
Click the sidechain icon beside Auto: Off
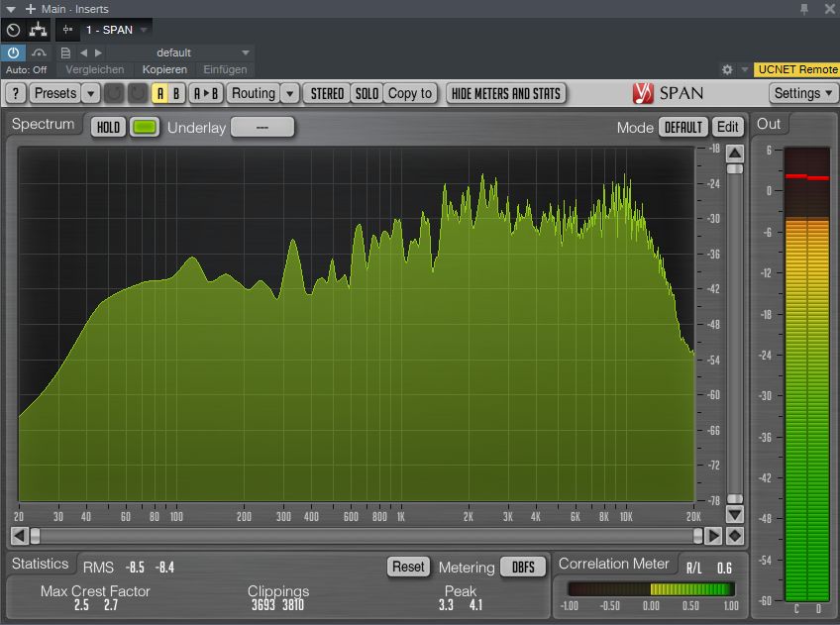click(x=40, y=52)
